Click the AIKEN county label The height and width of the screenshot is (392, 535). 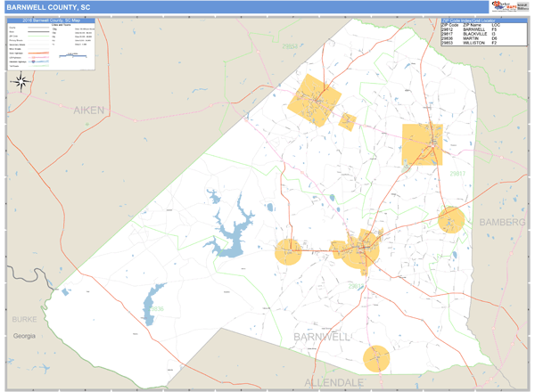click(x=89, y=110)
